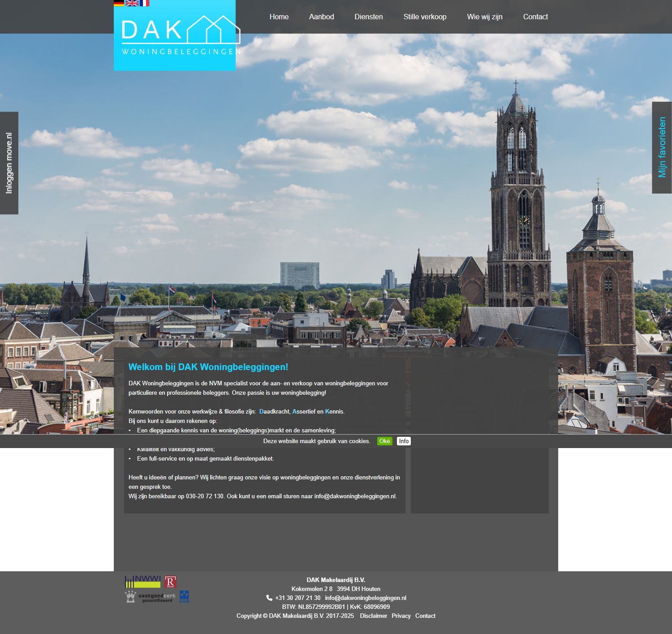This screenshot has width=672, height=634.
Task: Switch site language to French flag
Action: click(x=144, y=3)
